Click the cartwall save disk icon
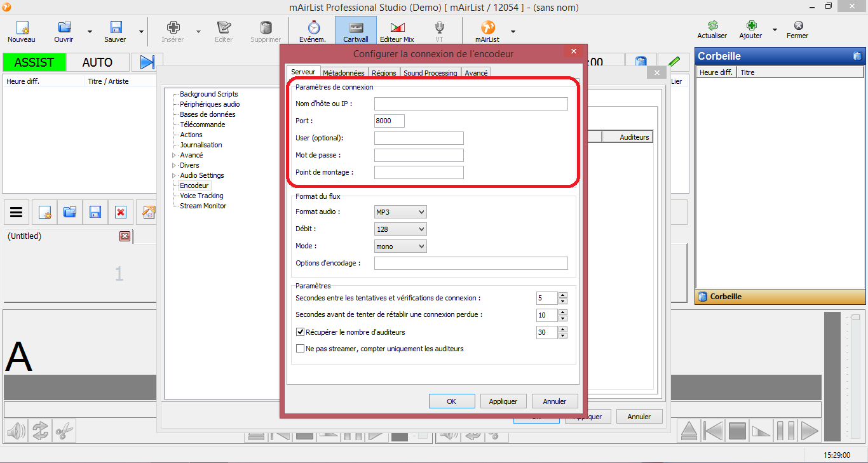The height and width of the screenshot is (463, 868). click(95, 212)
